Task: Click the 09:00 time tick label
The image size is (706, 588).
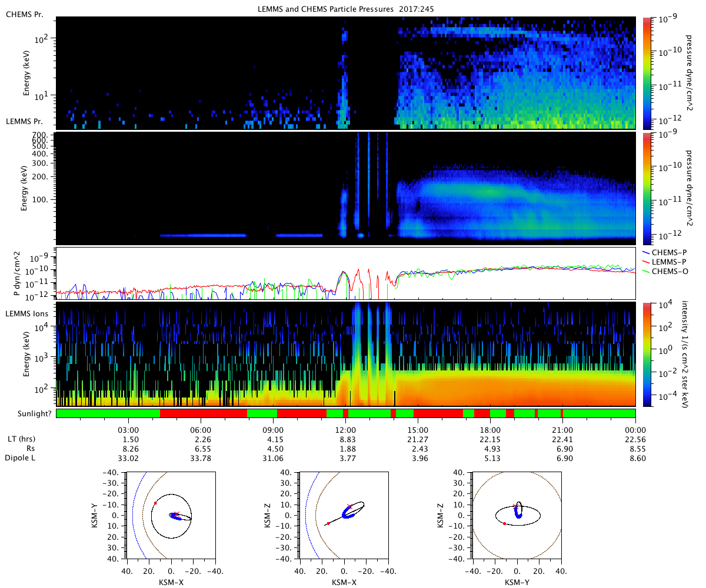Action: (x=273, y=429)
